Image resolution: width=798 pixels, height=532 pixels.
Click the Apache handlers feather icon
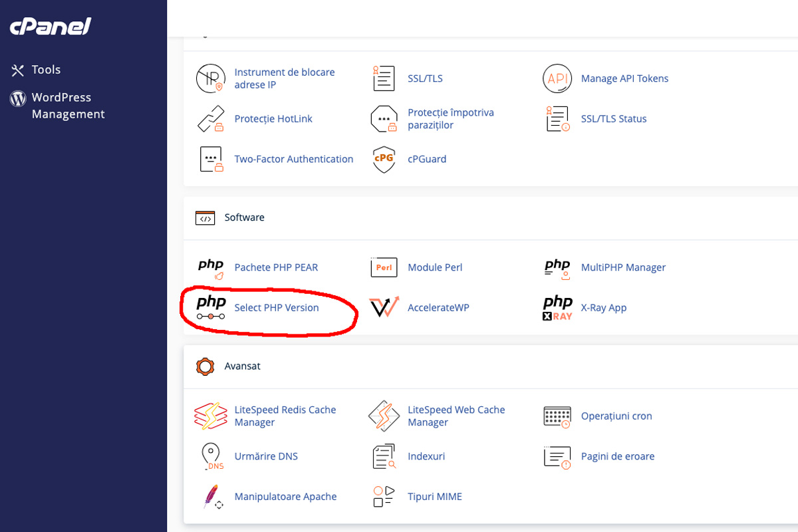click(212, 497)
